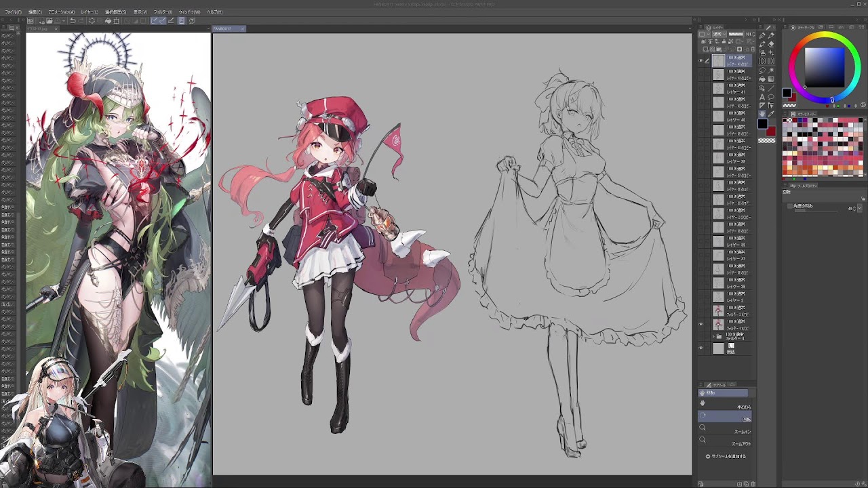The image size is (868, 488).
Task: Select the Gradient tool
Action: pyautogui.click(x=771, y=79)
